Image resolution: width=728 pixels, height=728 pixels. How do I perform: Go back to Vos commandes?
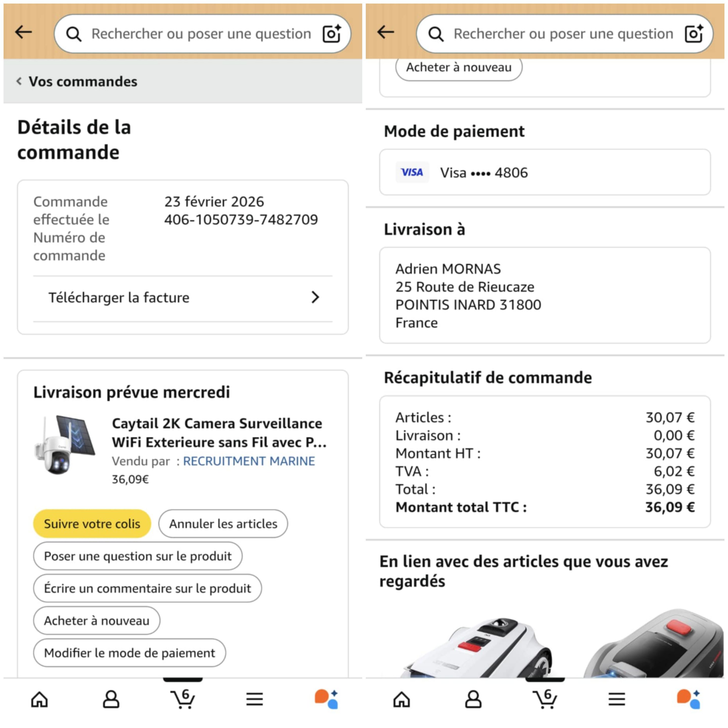77,81
